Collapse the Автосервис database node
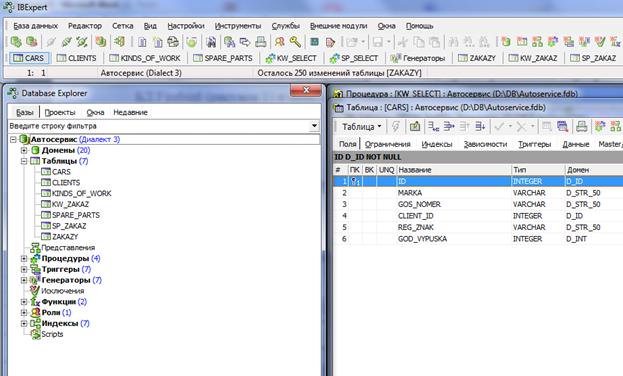The height and width of the screenshot is (376, 623). (x=13, y=140)
